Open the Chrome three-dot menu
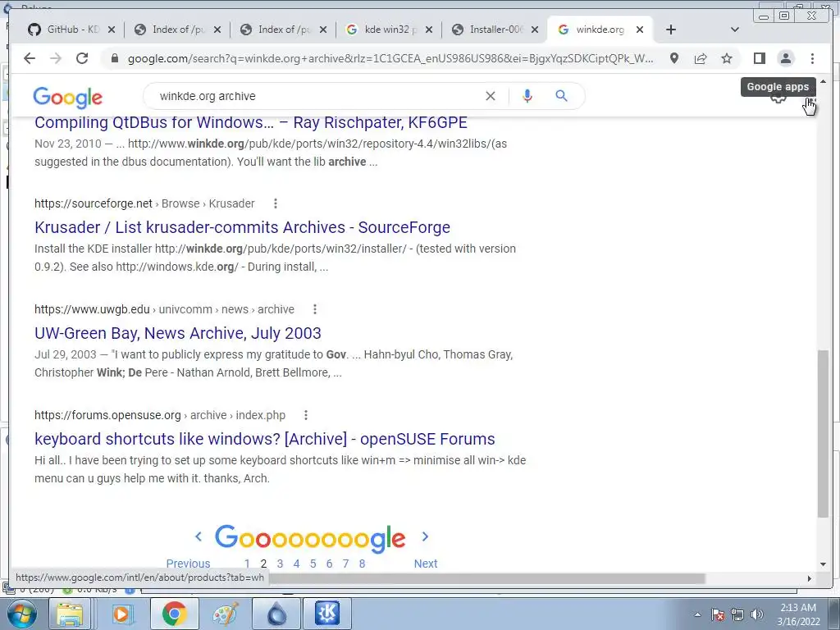 pos(813,58)
